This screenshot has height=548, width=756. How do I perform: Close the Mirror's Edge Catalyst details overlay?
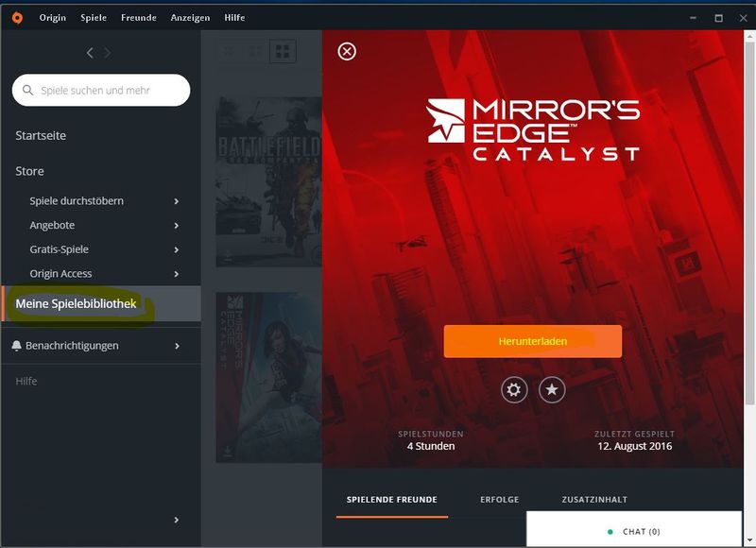(x=347, y=51)
